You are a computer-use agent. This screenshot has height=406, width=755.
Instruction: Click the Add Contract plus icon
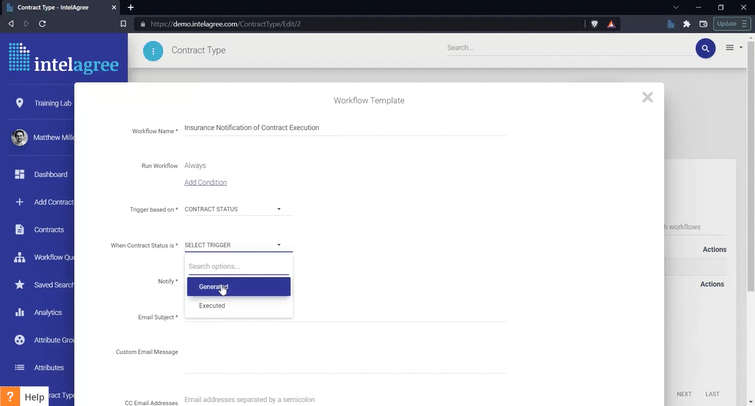pos(19,202)
